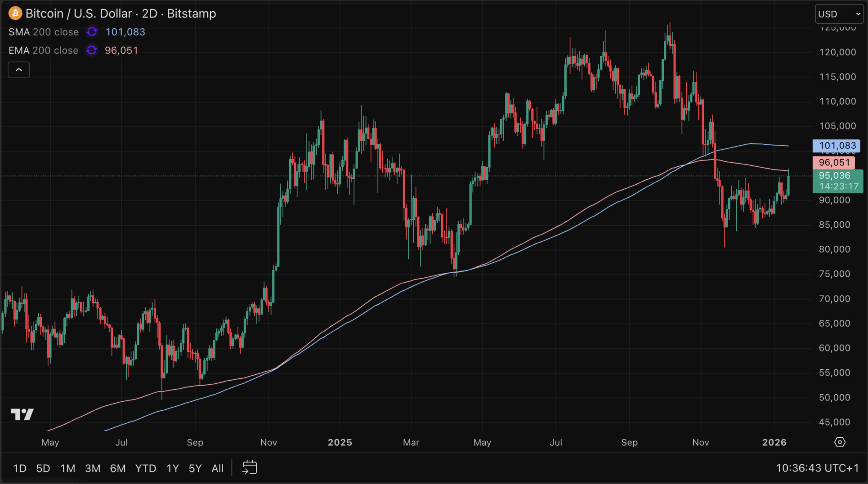This screenshot has width=868, height=484.
Task: Click the TradingView logo
Action: click(22, 414)
